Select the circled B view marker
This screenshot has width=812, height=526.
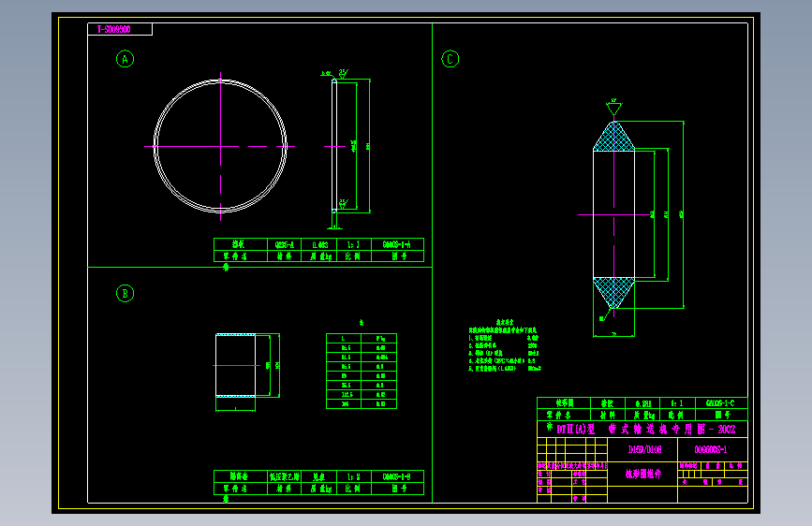(x=125, y=294)
